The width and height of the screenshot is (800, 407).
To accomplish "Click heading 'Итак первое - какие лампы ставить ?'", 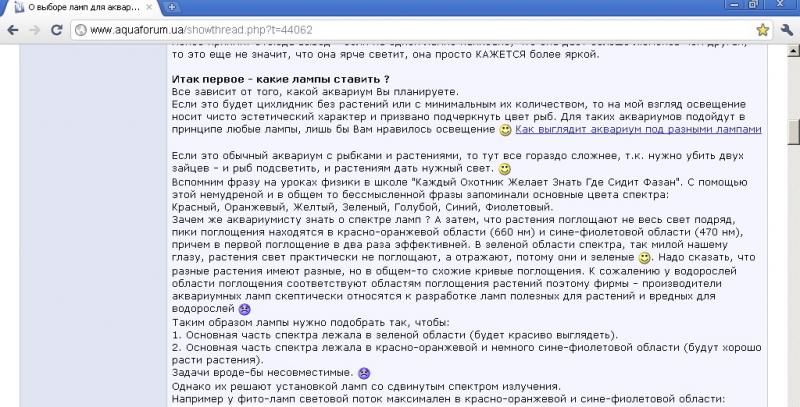I will 281,80.
